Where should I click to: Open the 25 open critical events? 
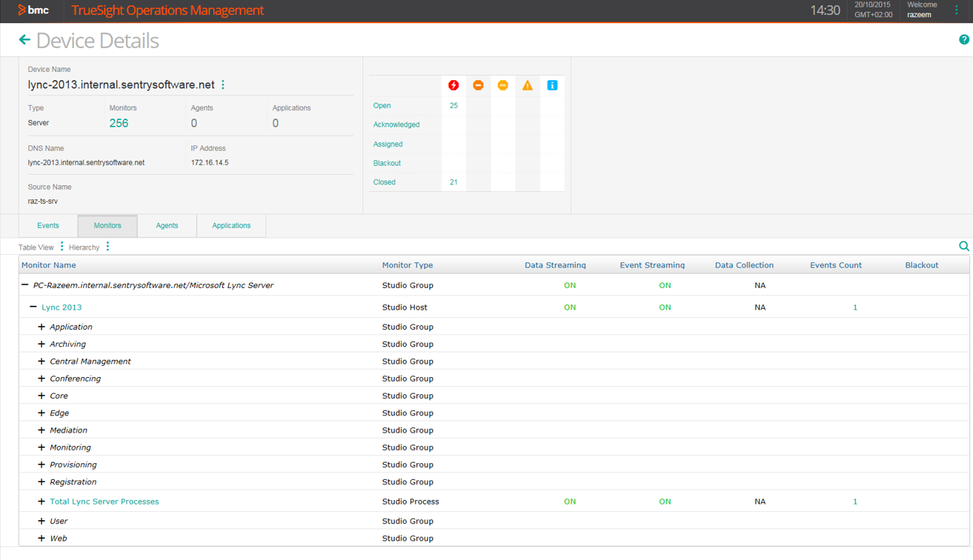[453, 106]
